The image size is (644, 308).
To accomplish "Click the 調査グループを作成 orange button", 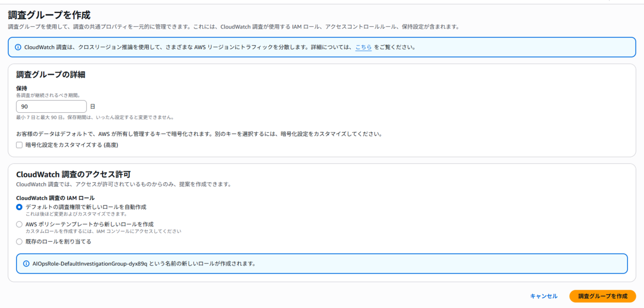I will (x=602, y=296).
